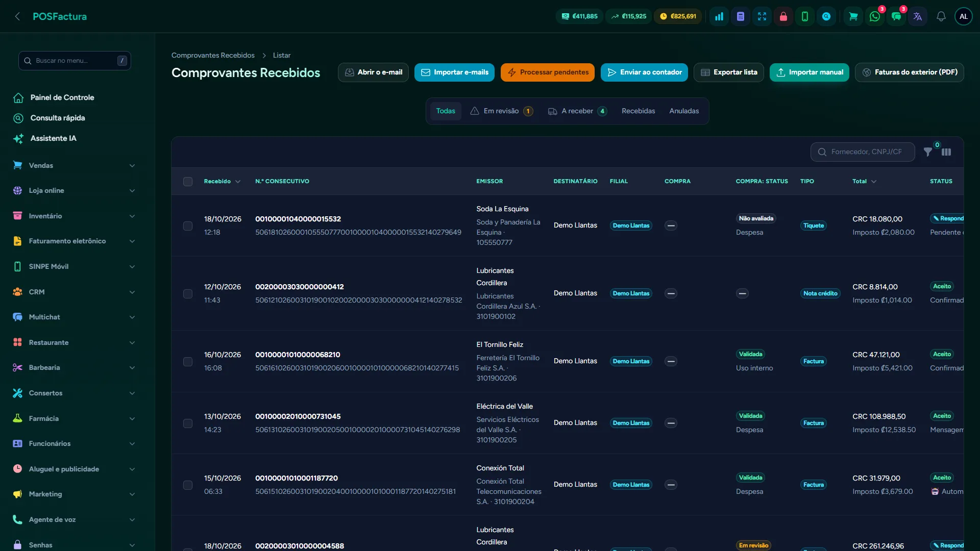This screenshot has height=551, width=980.
Task: Toggle fullscreen with the expand icon
Action: 762,16
